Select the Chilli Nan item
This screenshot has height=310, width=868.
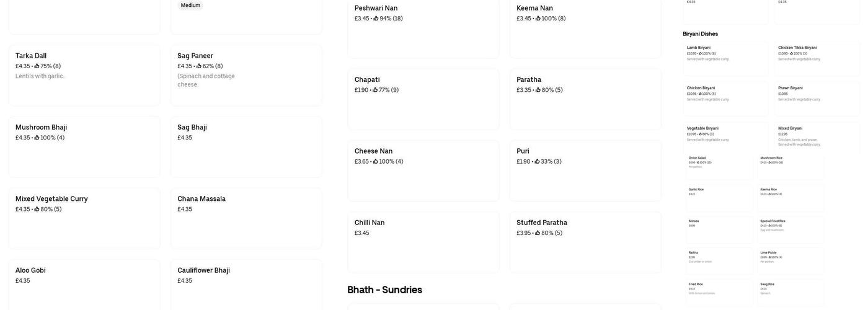423,242
